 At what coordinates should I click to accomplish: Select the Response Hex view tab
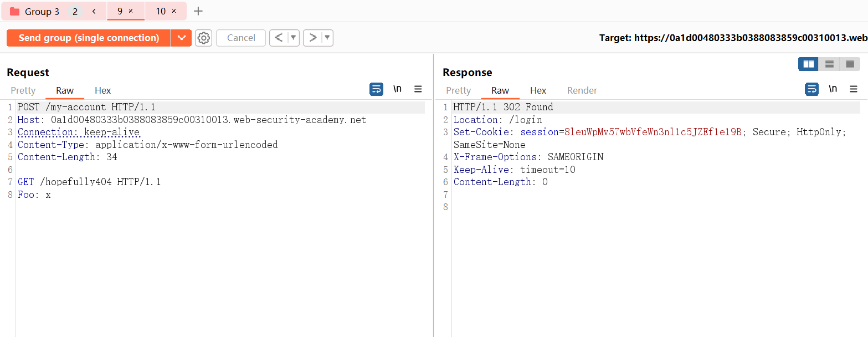538,90
